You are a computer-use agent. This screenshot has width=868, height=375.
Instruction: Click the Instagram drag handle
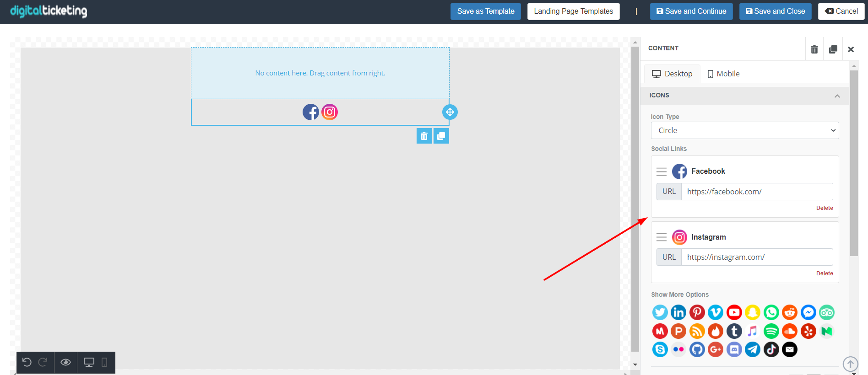click(x=662, y=237)
